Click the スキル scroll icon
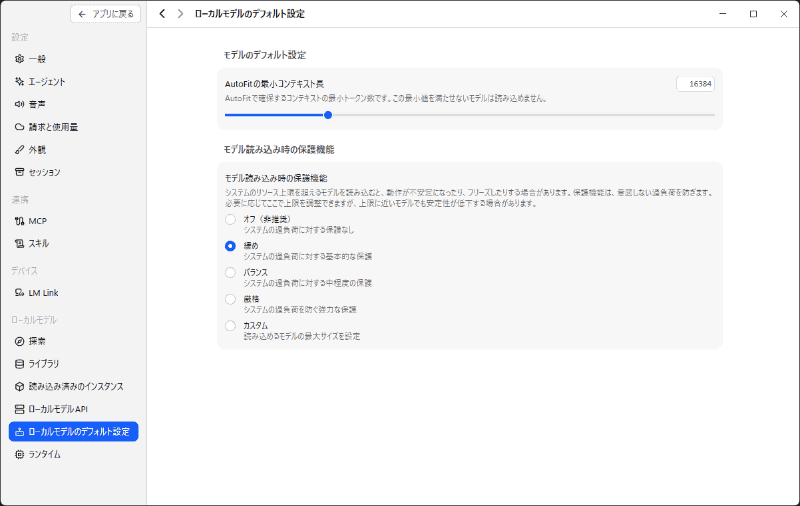Image resolution: width=800 pixels, height=506 pixels. pos(19,243)
